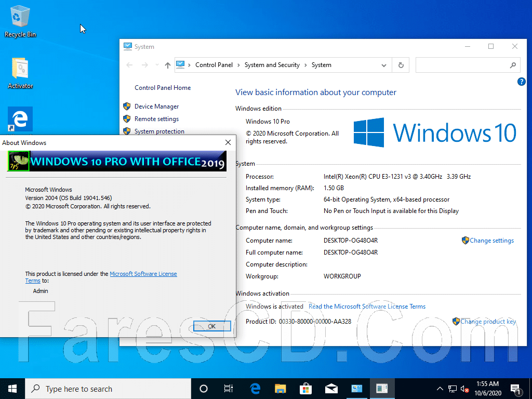Click the Windows 10 logo in System window

point(435,132)
